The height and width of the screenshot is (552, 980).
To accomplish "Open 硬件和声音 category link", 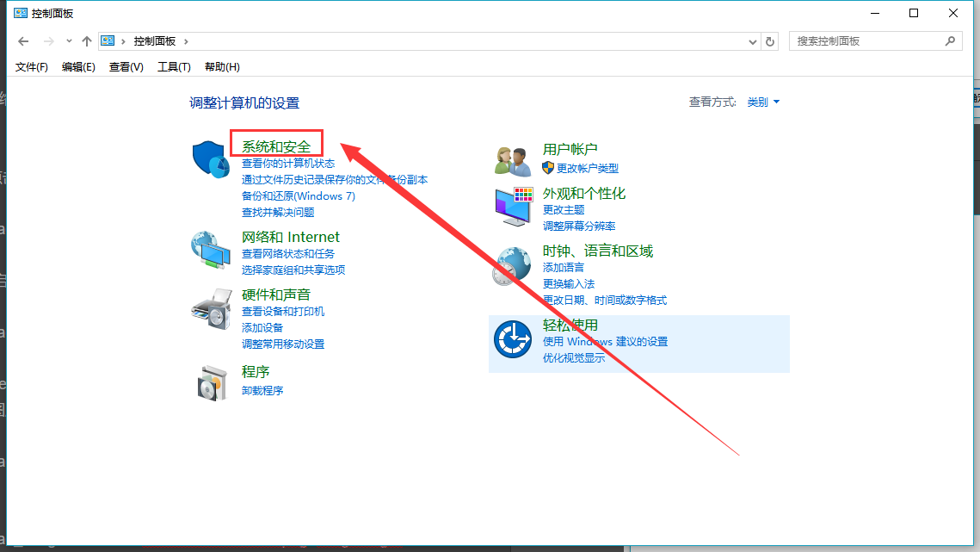I will coord(276,295).
